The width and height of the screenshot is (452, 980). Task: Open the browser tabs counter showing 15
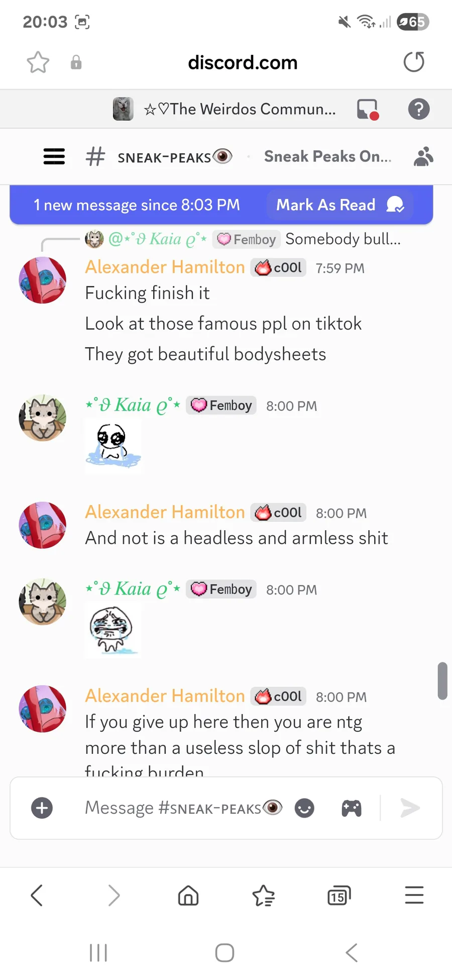point(339,896)
